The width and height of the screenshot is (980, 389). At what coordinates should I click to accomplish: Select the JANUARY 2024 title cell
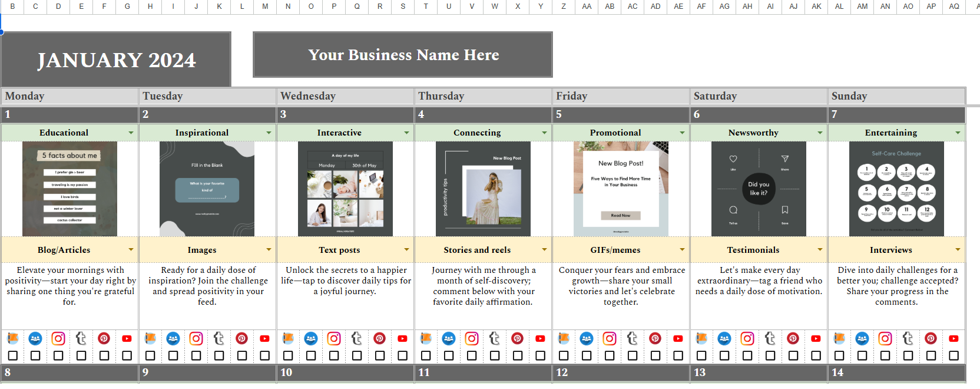pos(116,60)
